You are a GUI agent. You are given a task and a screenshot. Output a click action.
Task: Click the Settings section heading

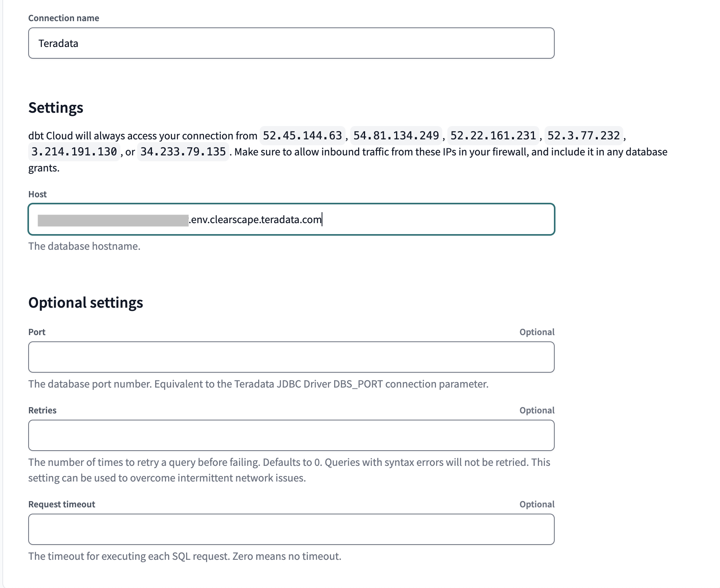click(x=56, y=107)
